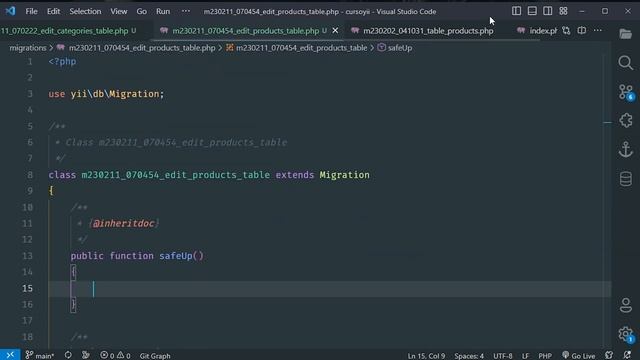Click the open changes compare icon in editor toolbar

pos(566,31)
